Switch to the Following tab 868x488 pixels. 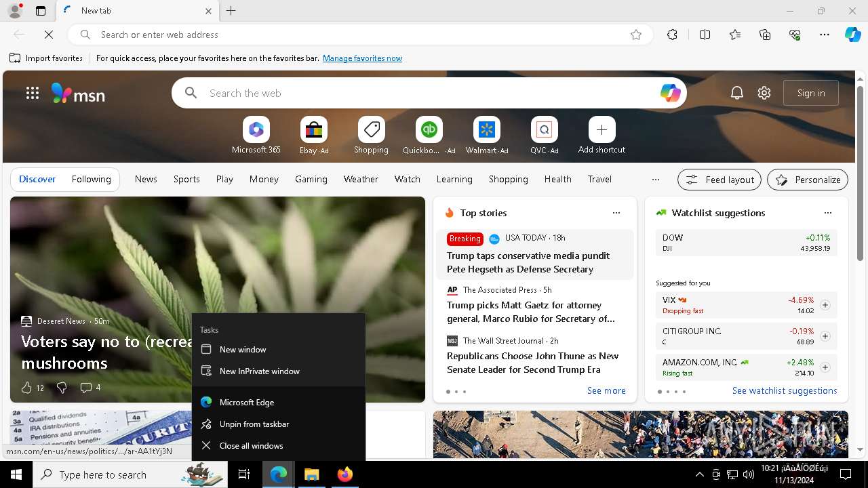[x=91, y=179]
